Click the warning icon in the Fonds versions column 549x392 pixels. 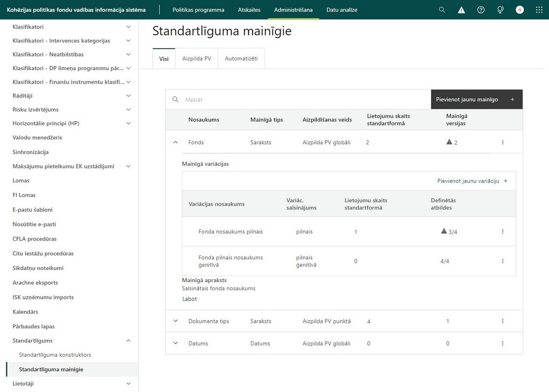click(449, 142)
